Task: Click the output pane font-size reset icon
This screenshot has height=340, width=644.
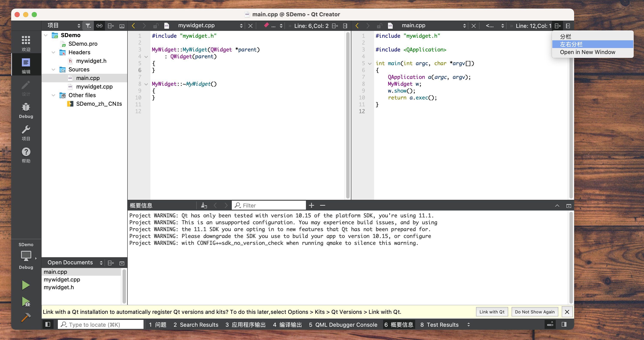Action: pyautogui.click(x=204, y=205)
